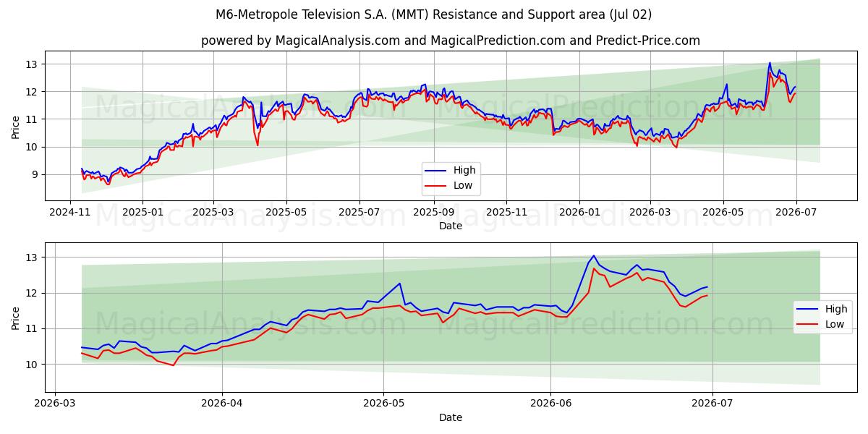Select 'Low' in the bottom chart legend
Screen dimensions: 868x434
click(x=835, y=324)
